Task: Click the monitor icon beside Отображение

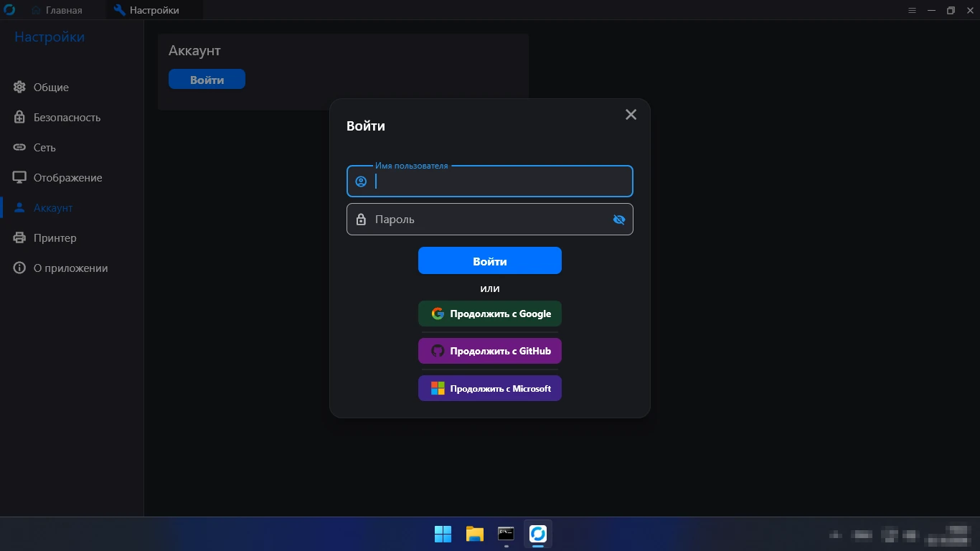Action: point(19,177)
